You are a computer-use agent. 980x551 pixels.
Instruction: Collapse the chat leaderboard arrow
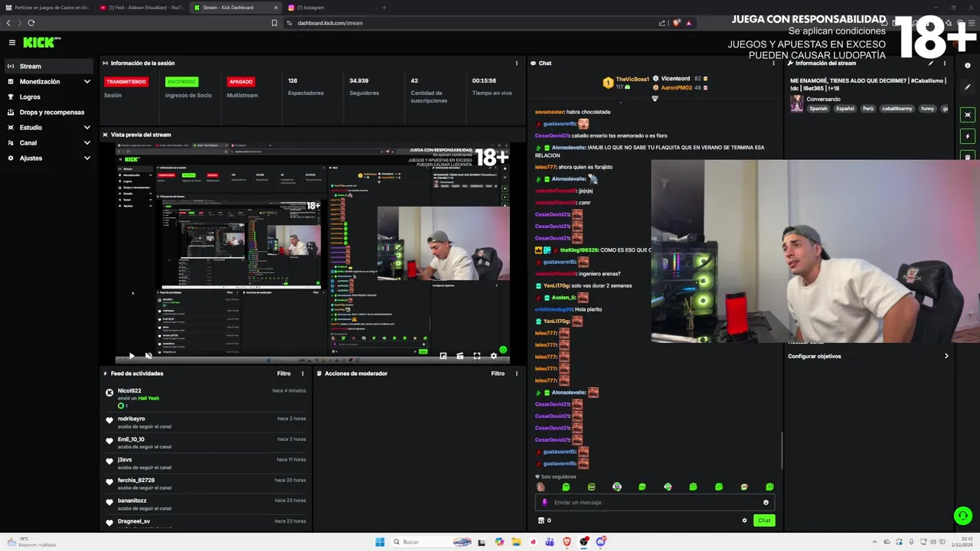click(x=655, y=98)
